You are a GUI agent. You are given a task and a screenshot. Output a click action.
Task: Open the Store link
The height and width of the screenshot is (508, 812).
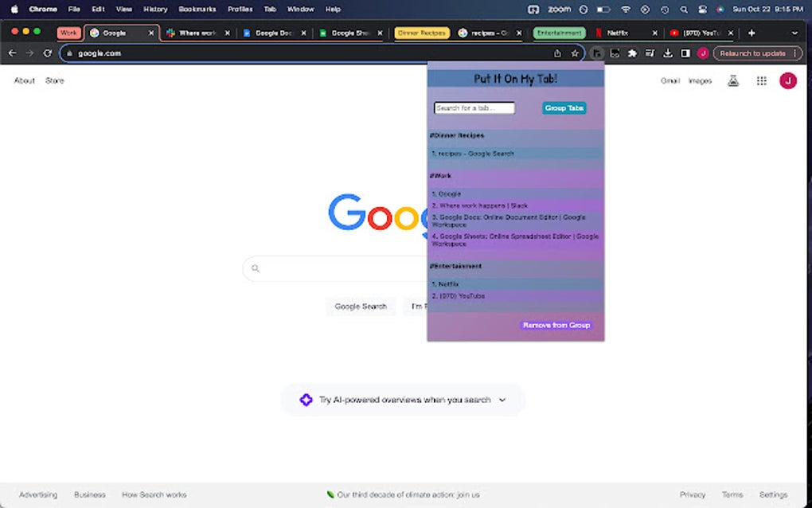(x=54, y=80)
